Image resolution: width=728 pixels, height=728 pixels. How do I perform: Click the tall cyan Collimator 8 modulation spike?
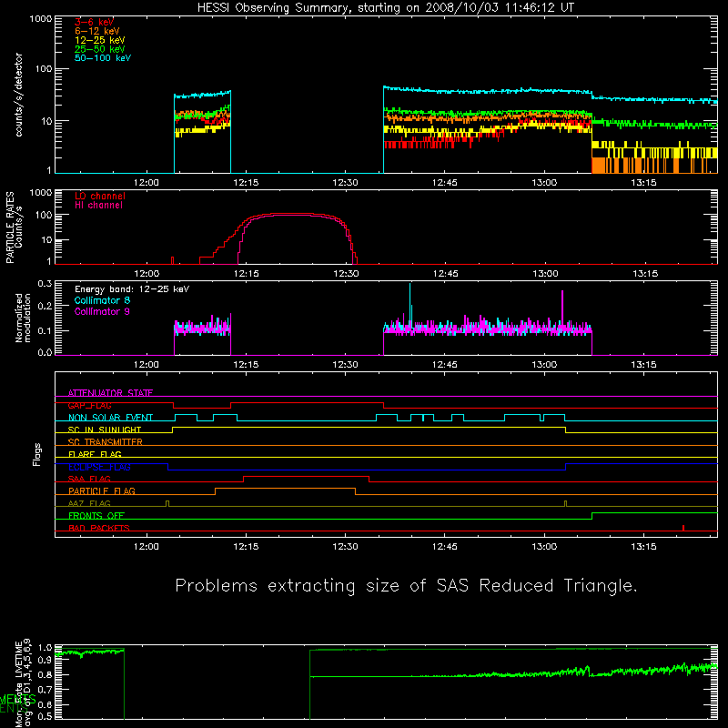(x=410, y=302)
